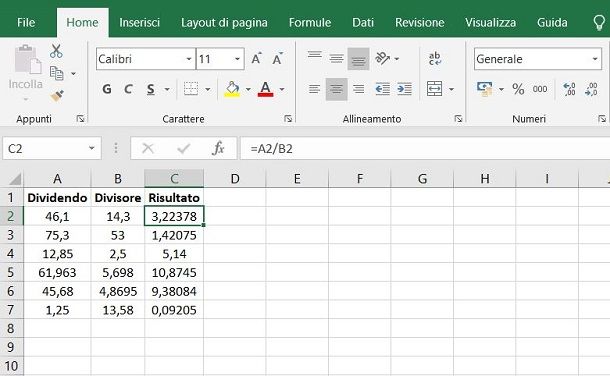Viewport: 610px width, 376px height.
Task: Open Numeri dialog launcher
Action: (x=602, y=119)
